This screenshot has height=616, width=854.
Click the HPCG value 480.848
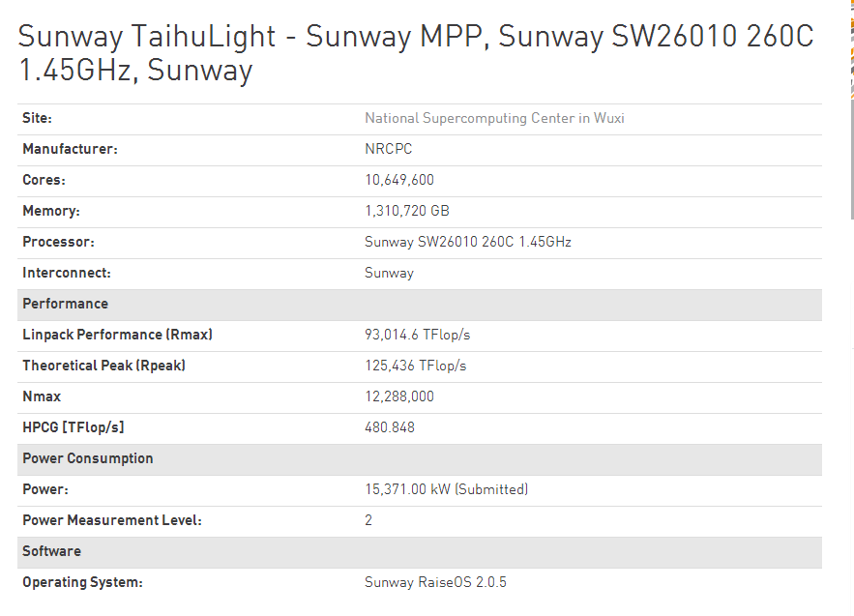(x=389, y=427)
